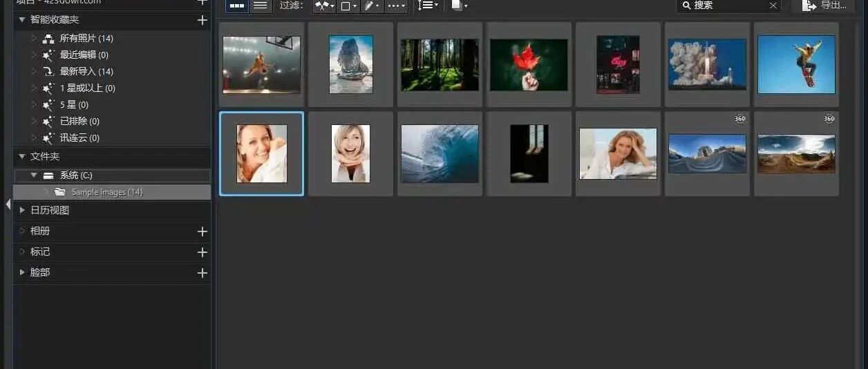Click the stack photos icon
The image size is (868, 369).
457,6
